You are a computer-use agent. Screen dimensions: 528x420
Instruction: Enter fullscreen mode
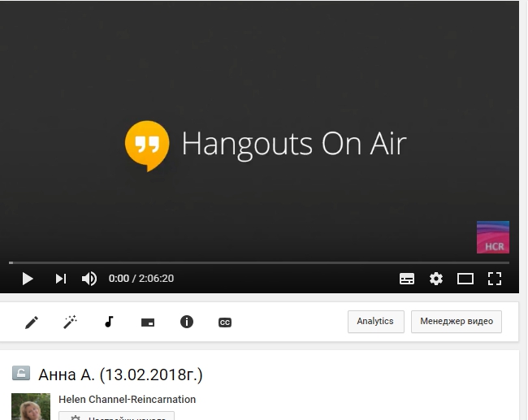click(494, 279)
